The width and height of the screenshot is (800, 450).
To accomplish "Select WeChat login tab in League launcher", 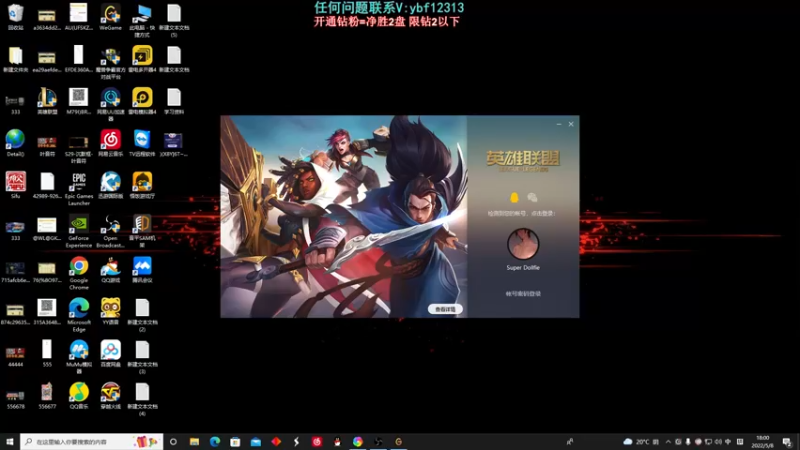I will [x=532, y=197].
